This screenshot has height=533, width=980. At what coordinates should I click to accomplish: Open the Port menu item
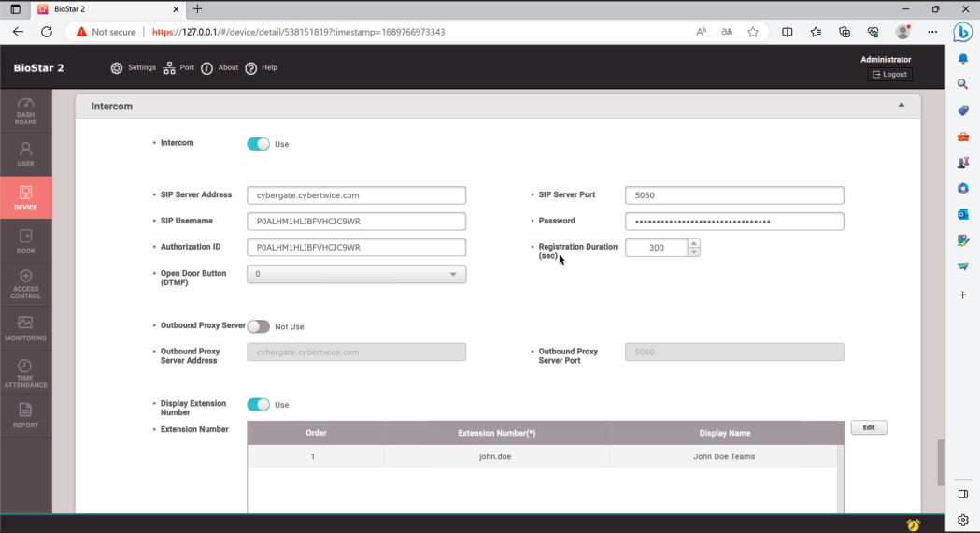pyautogui.click(x=178, y=67)
